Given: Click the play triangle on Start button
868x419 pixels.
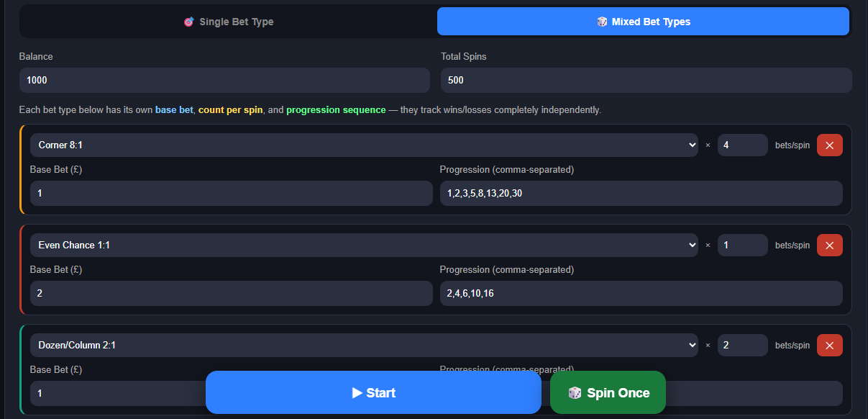Looking at the screenshot, I should pos(357,392).
